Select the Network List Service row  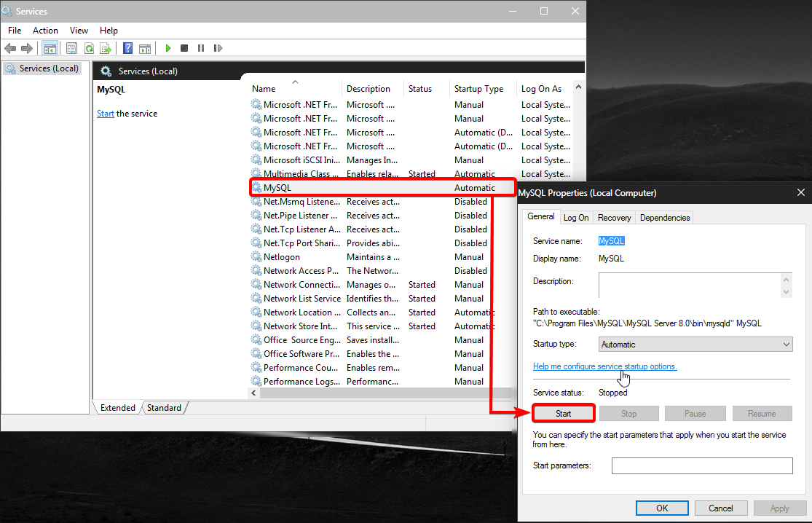382,298
